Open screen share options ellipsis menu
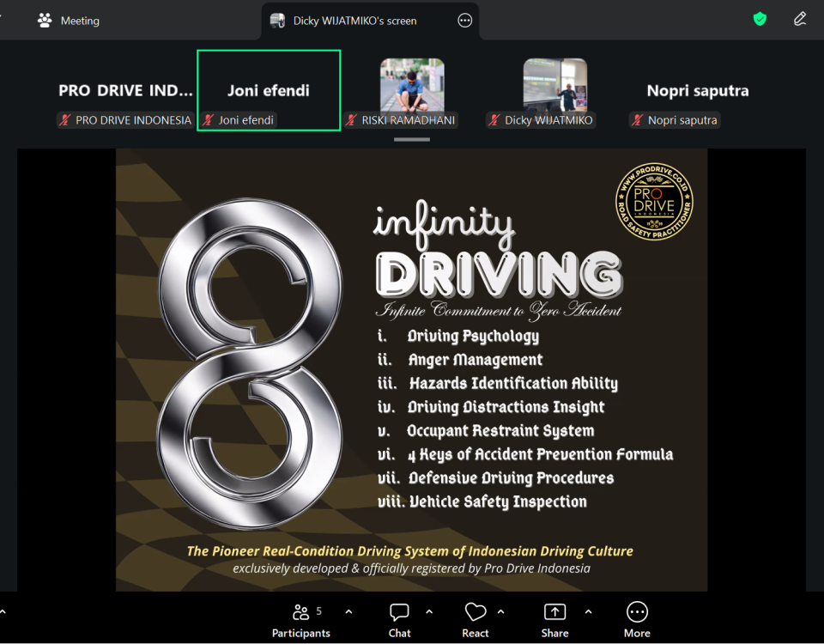The width and height of the screenshot is (824, 644). [x=464, y=21]
